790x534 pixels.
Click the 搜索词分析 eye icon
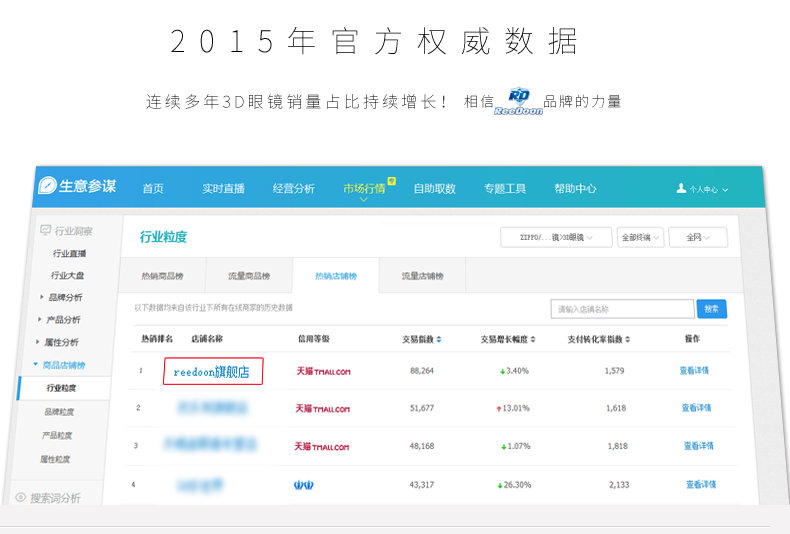click(21, 497)
